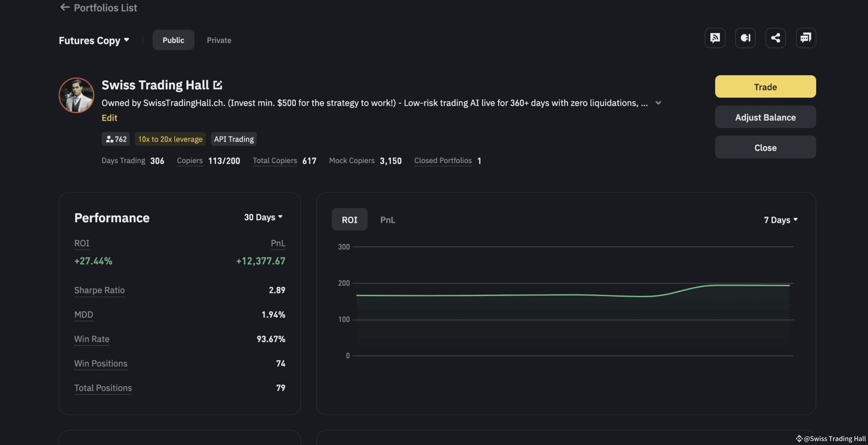The height and width of the screenshot is (445, 868).
Task: Click the portfolio description text
Action: (x=375, y=103)
